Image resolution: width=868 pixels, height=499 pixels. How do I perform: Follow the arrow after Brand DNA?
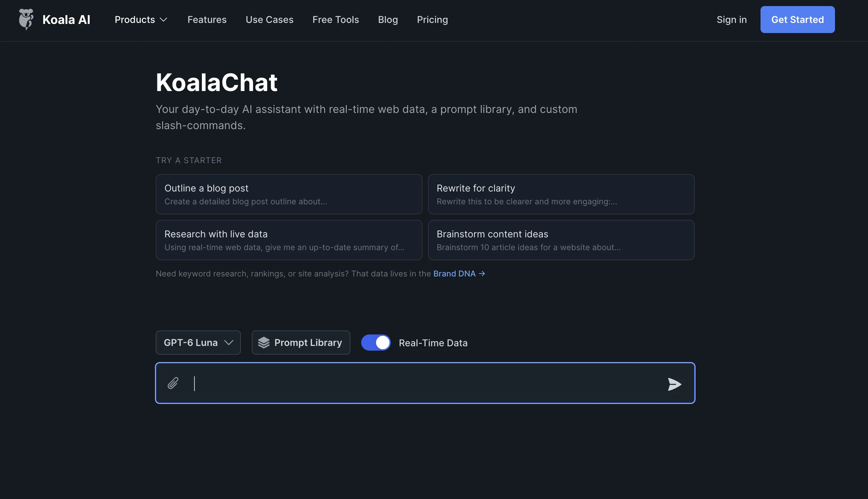click(x=482, y=273)
